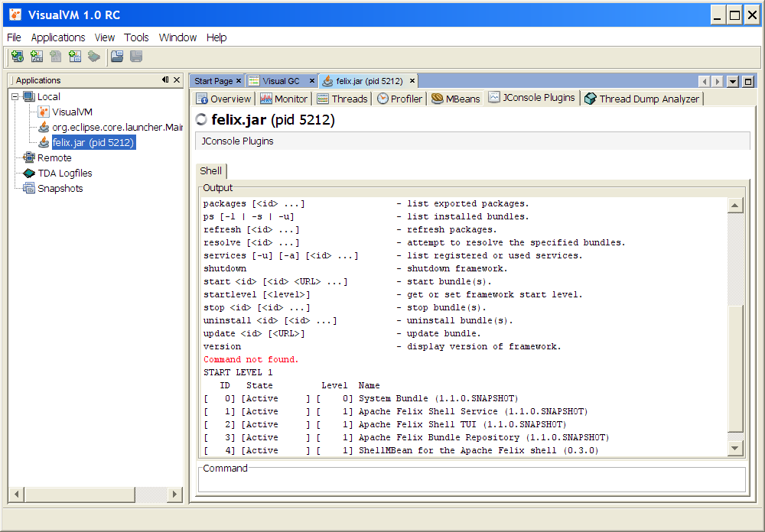Select the VisualVM node in the tree
The height and width of the screenshot is (532, 765).
point(72,112)
